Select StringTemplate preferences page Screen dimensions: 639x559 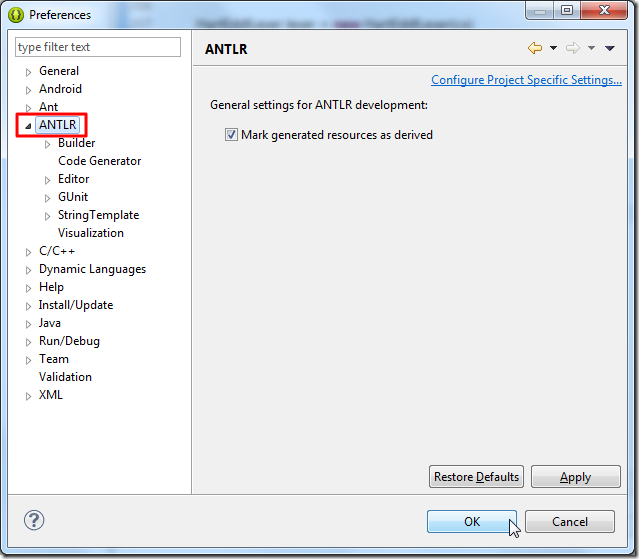[x=98, y=215]
